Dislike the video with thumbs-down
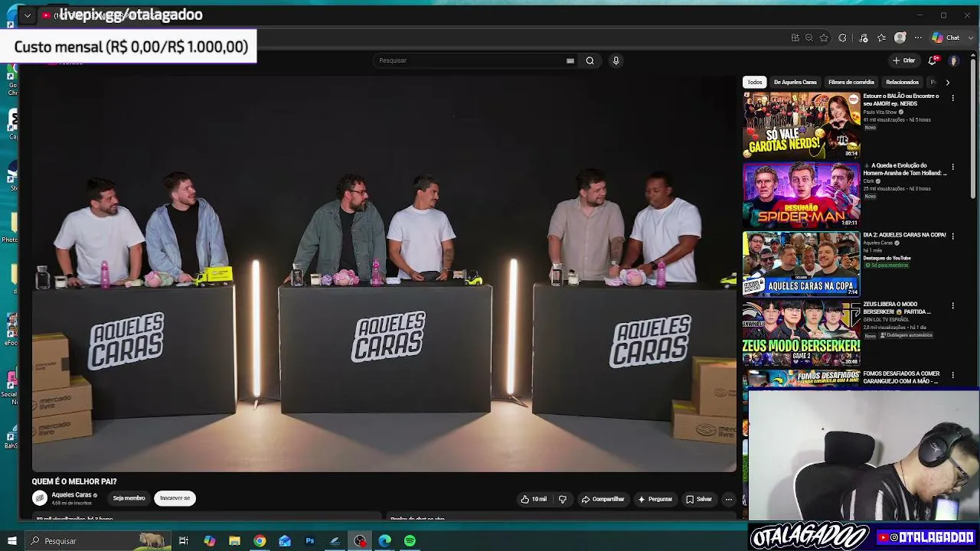This screenshot has width=980, height=551. (x=563, y=499)
